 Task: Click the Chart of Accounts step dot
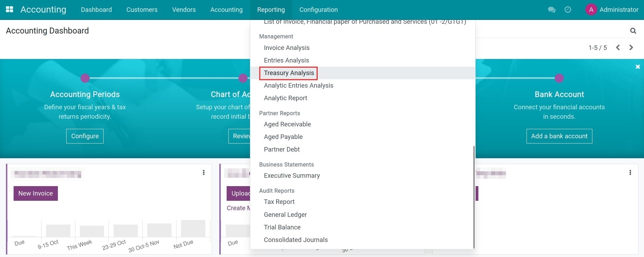pyautogui.click(x=243, y=78)
